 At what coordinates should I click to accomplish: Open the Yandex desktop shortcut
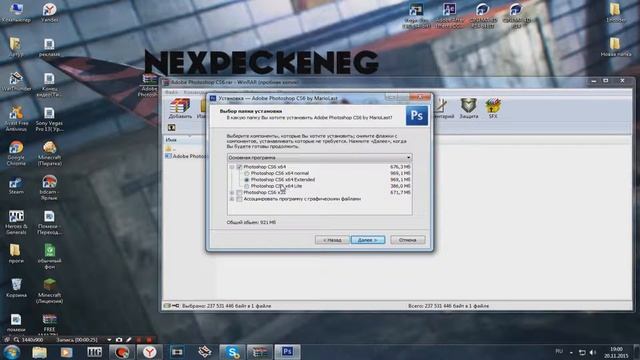coord(49,12)
